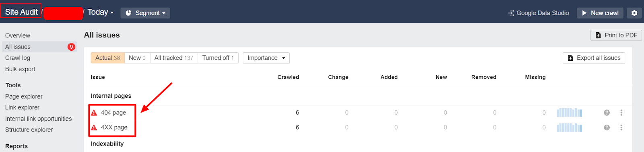
Task: Expand the Segment dropdown
Action: pyautogui.click(x=145, y=13)
